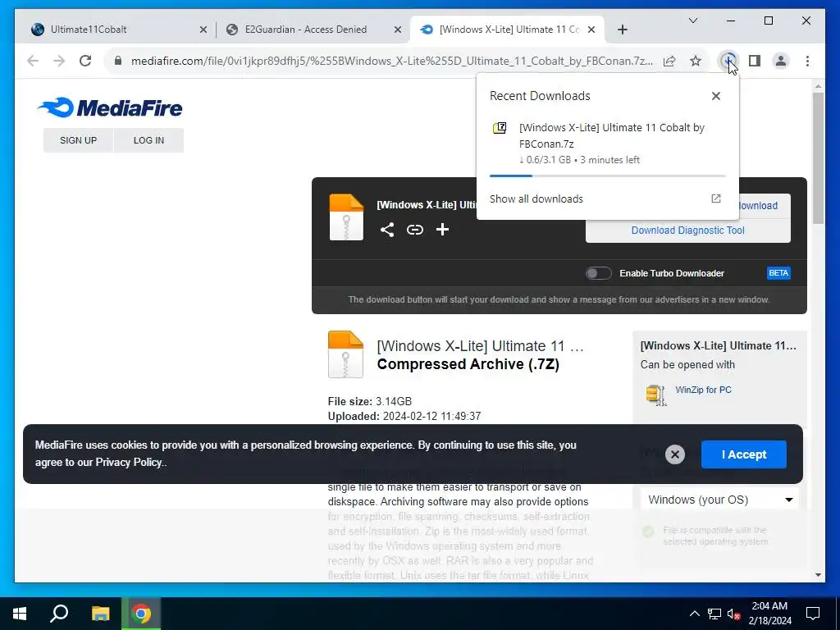Click the muted volume tray icon

734,614
